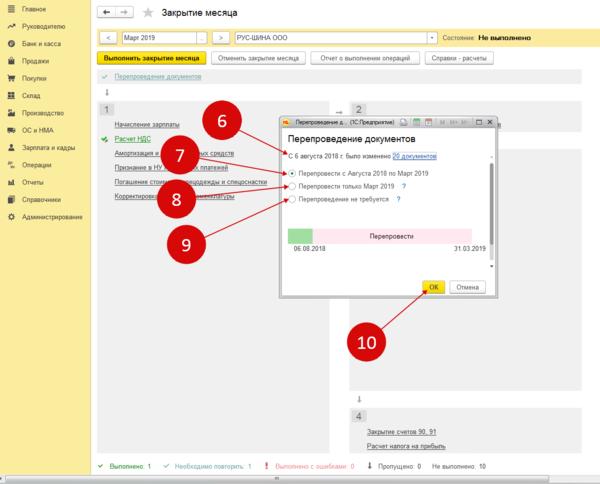Click calendar icon in dialog title bar
The height and width of the screenshot is (484, 600).
tap(429, 122)
